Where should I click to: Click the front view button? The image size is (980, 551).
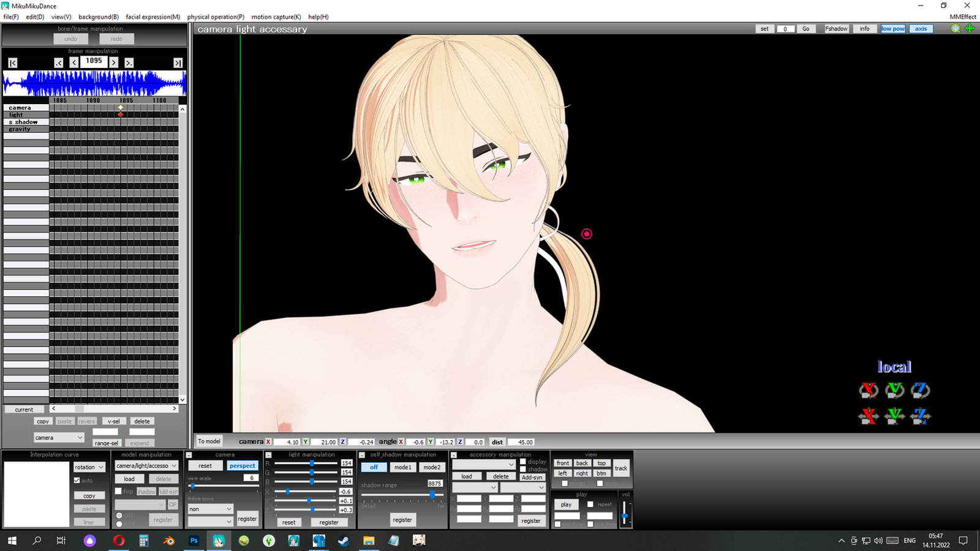click(x=563, y=463)
